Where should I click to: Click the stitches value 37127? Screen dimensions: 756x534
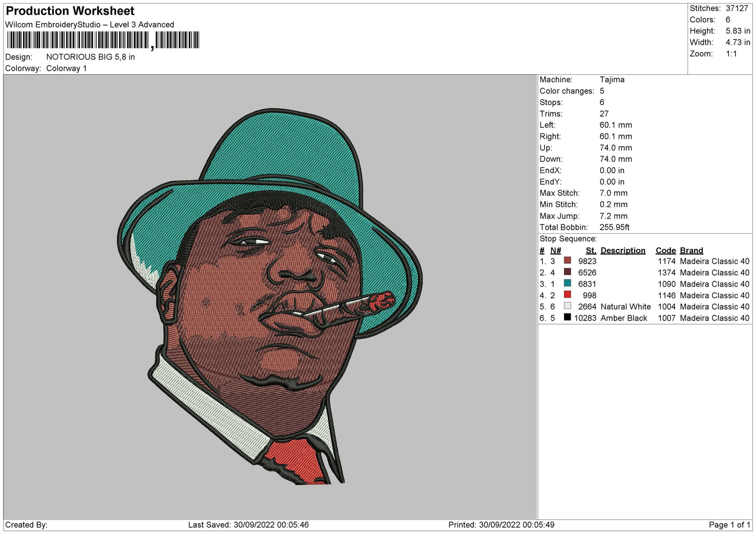(x=737, y=8)
